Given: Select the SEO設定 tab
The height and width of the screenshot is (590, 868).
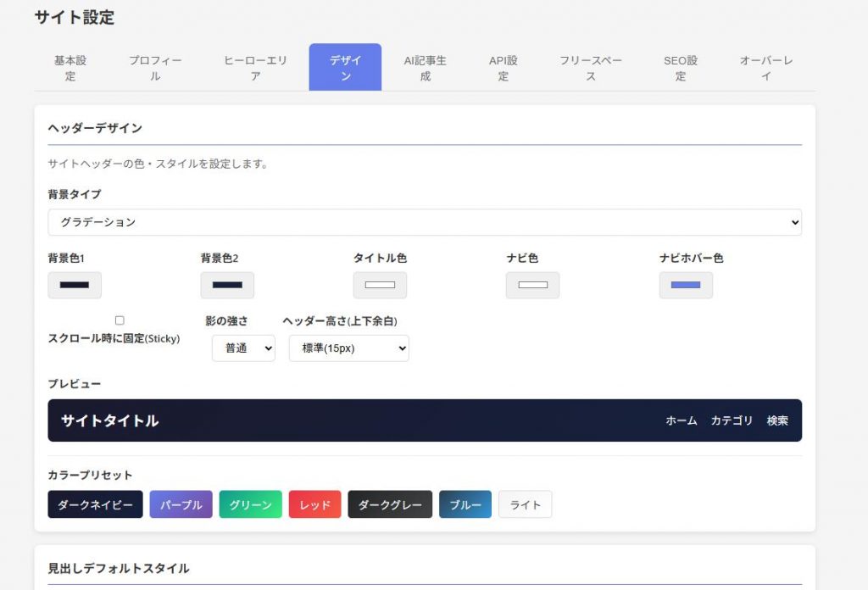Looking at the screenshot, I should tap(681, 68).
